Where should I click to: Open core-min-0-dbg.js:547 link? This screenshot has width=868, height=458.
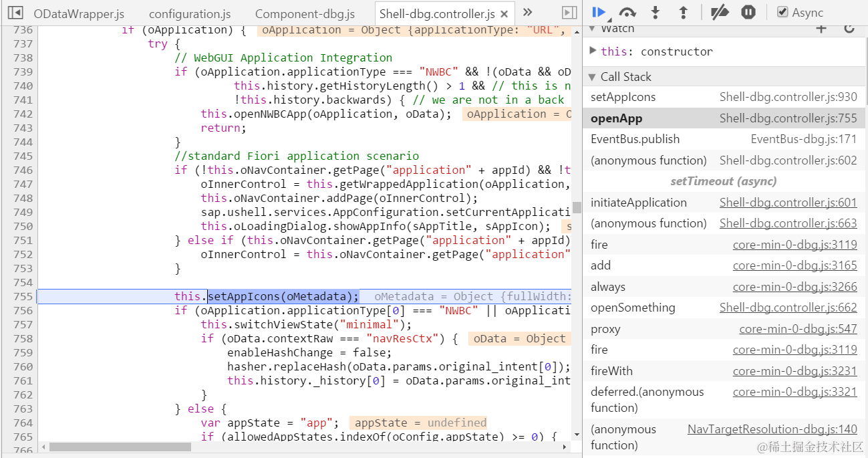click(x=798, y=329)
